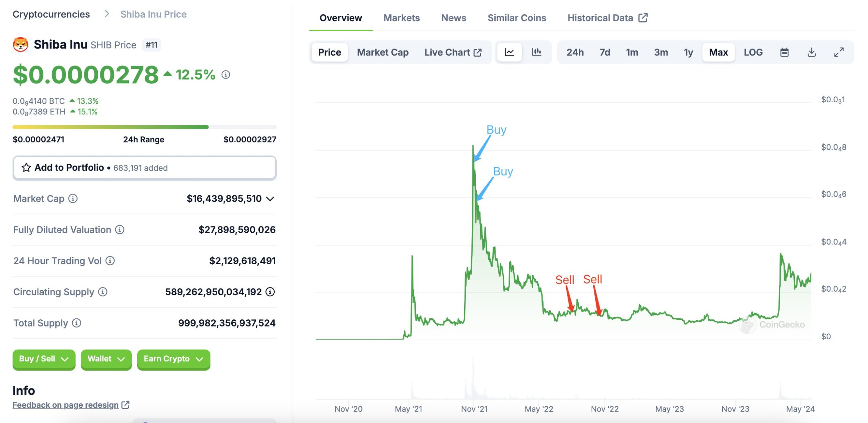
Task: Click info icon next to Market Cap
Action: tap(73, 198)
